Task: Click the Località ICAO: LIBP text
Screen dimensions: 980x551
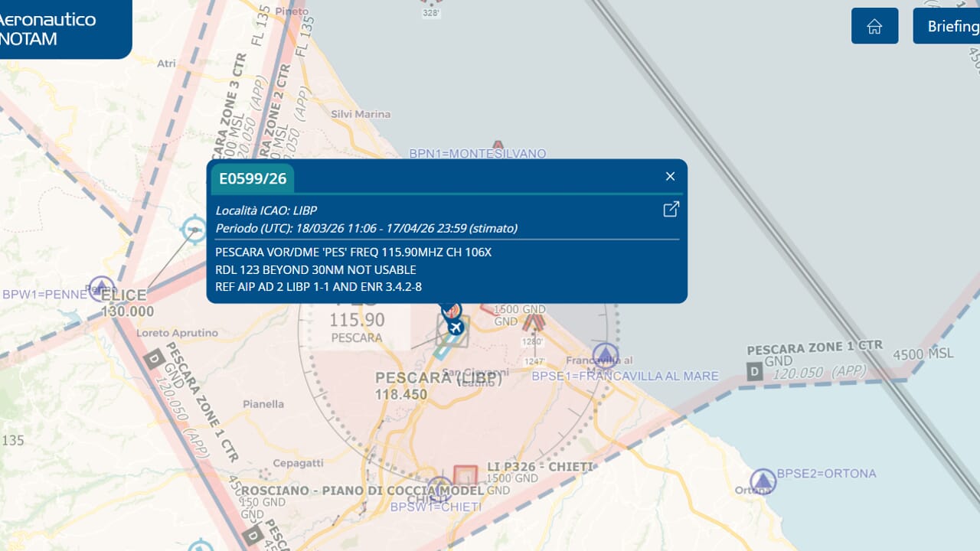Action: click(x=266, y=210)
